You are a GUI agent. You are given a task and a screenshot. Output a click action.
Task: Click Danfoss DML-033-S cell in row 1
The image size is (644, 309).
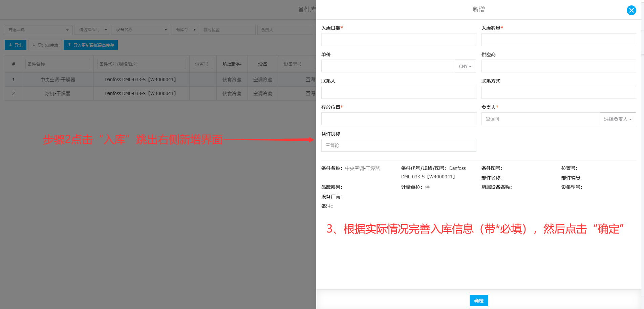click(x=142, y=80)
